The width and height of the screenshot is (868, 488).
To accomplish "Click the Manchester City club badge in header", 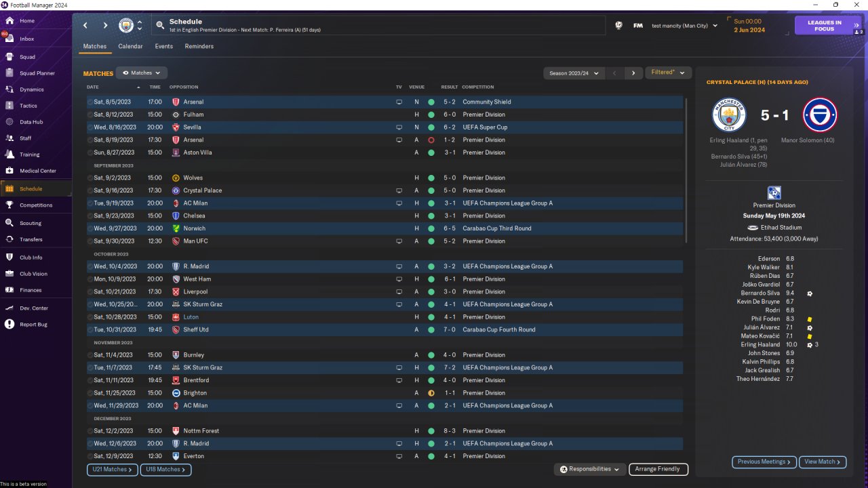I will 126,26.
